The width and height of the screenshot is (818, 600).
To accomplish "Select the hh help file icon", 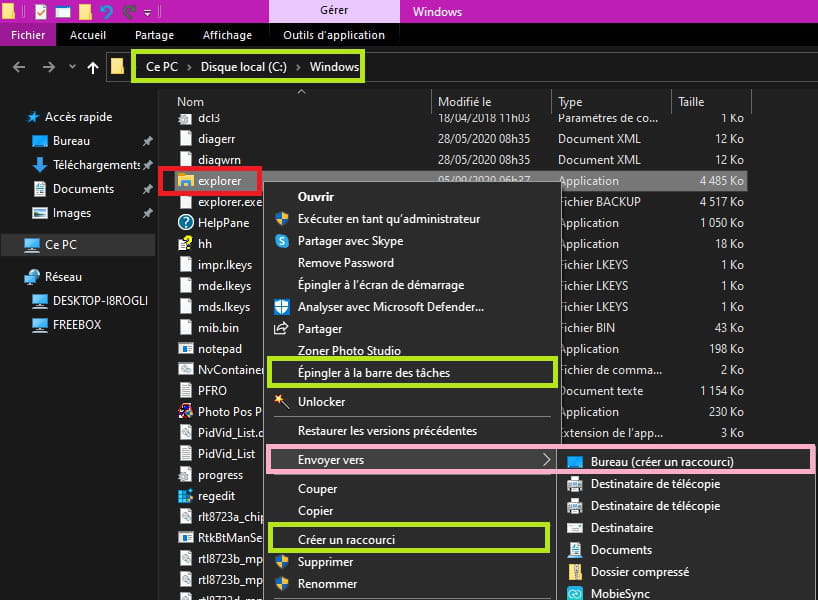I will click(185, 244).
